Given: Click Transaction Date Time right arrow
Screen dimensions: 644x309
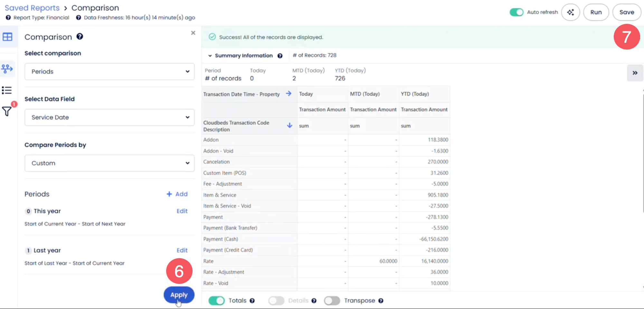Looking at the screenshot, I should coord(289,94).
